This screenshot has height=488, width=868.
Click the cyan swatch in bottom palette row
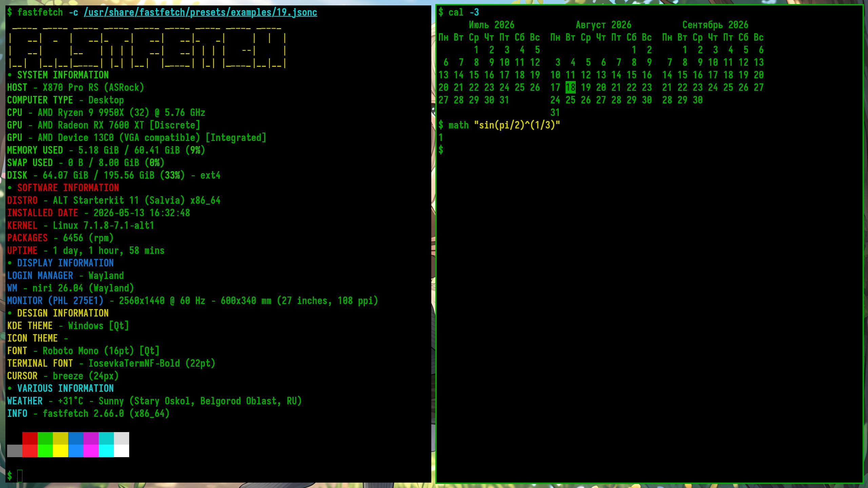point(106,451)
